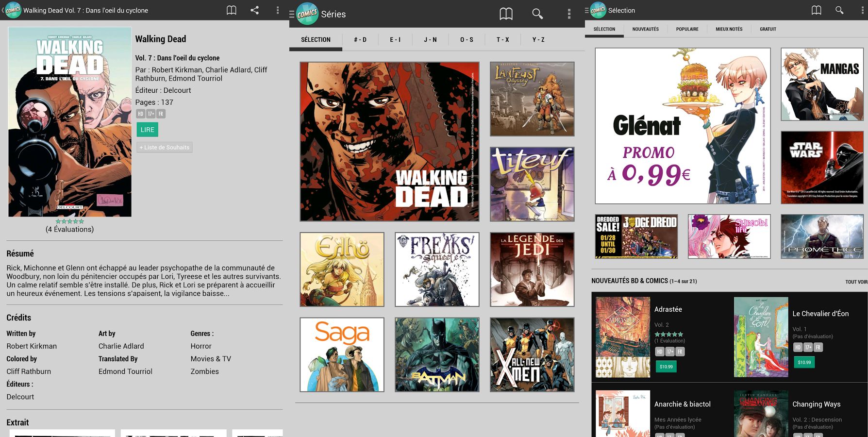Open navigation drawer in Séries screen
The height and width of the screenshot is (437, 868).
[292, 14]
